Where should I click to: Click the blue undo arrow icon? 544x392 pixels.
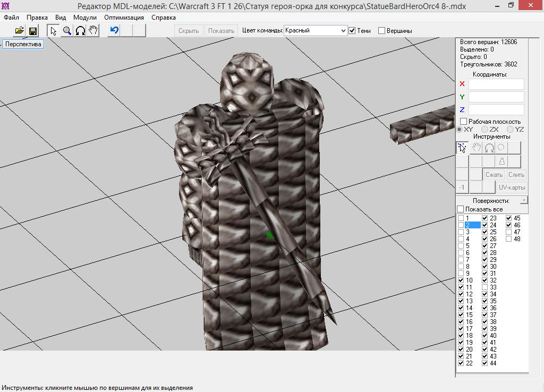114,31
